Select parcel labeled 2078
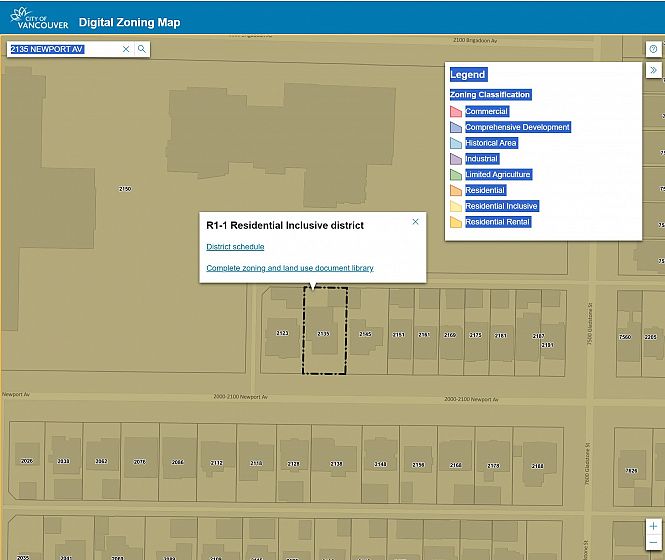The image size is (665, 560). (x=140, y=462)
